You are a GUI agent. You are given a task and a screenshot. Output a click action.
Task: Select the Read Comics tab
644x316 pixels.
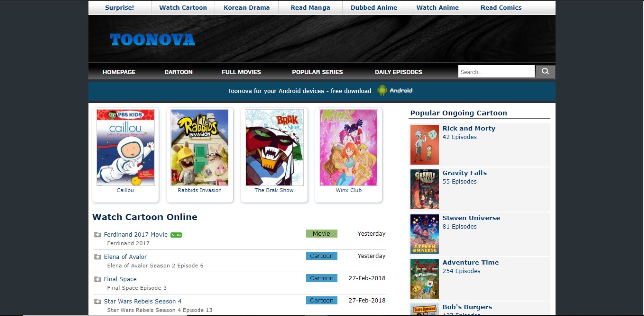[x=501, y=8]
